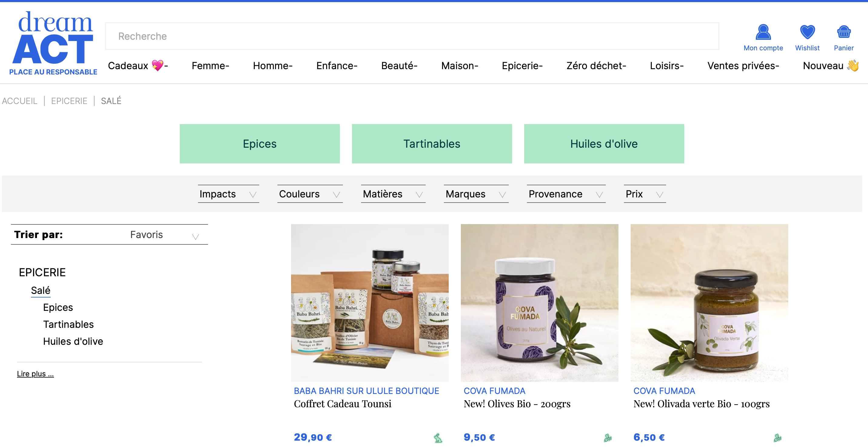This screenshot has width=868, height=447.
Task: Click EPICERIE in the sidebar tree
Action: pyautogui.click(x=42, y=272)
